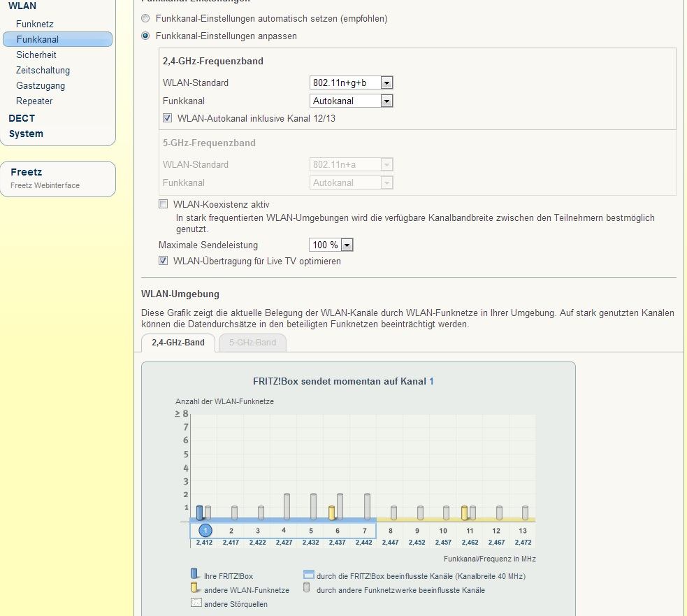Open Funknetz menu item

point(35,24)
